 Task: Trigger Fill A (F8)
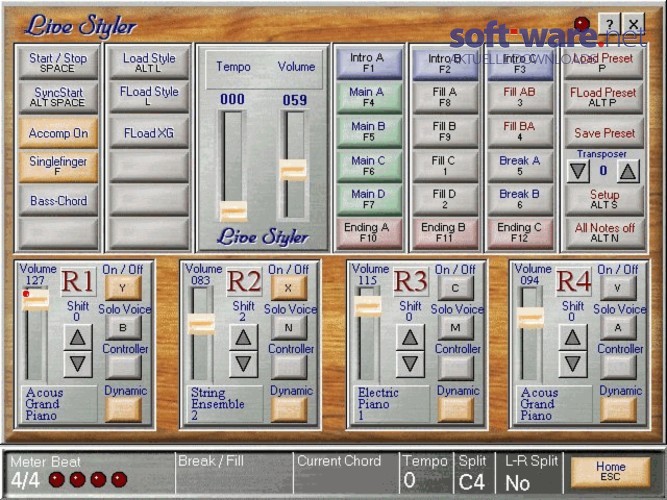(445, 97)
